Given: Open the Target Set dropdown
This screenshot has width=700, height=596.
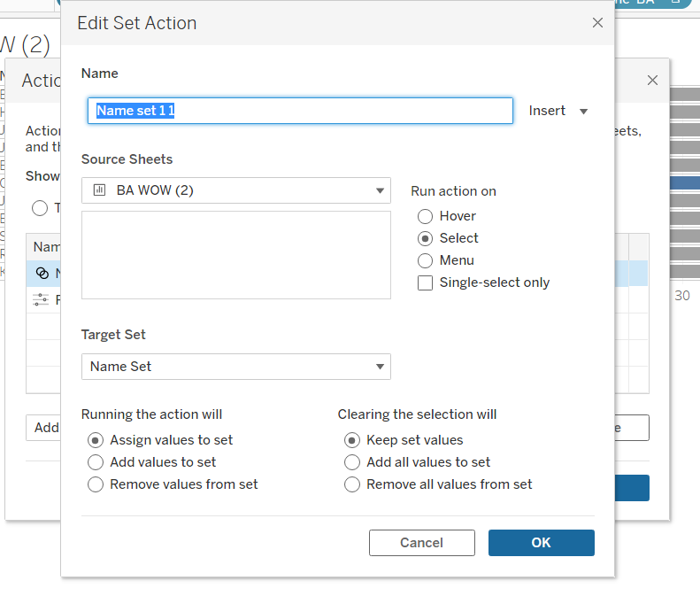Looking at the screenshot, I should (x=380, y=366).
